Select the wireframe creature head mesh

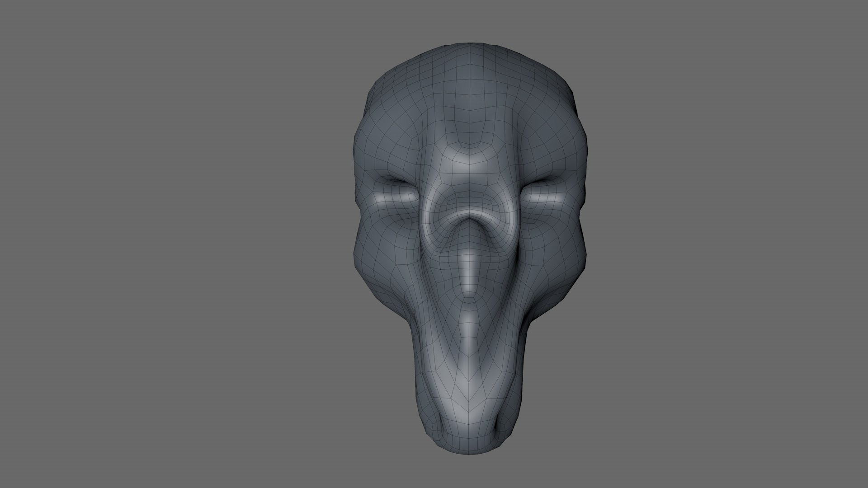470,249
